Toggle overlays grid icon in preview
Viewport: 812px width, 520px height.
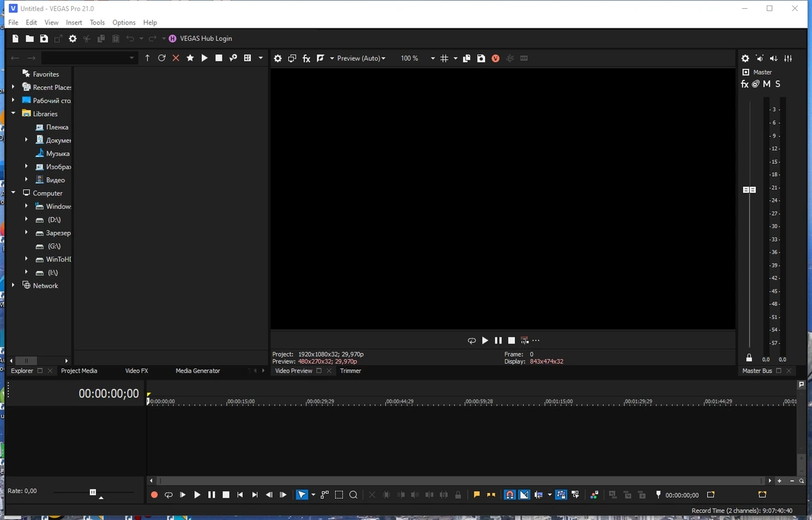click(x=445, y=59)
